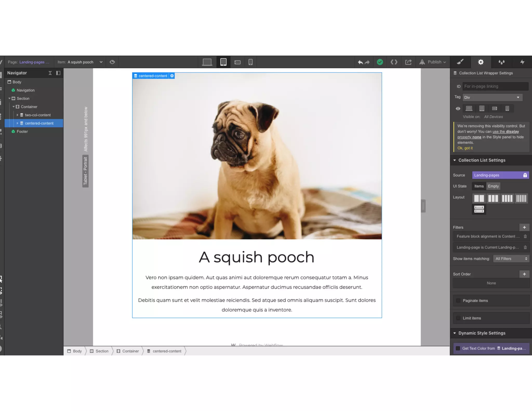Open the Tag Div dropdown
Screen dimensions: 532x411
coord(492,97)
